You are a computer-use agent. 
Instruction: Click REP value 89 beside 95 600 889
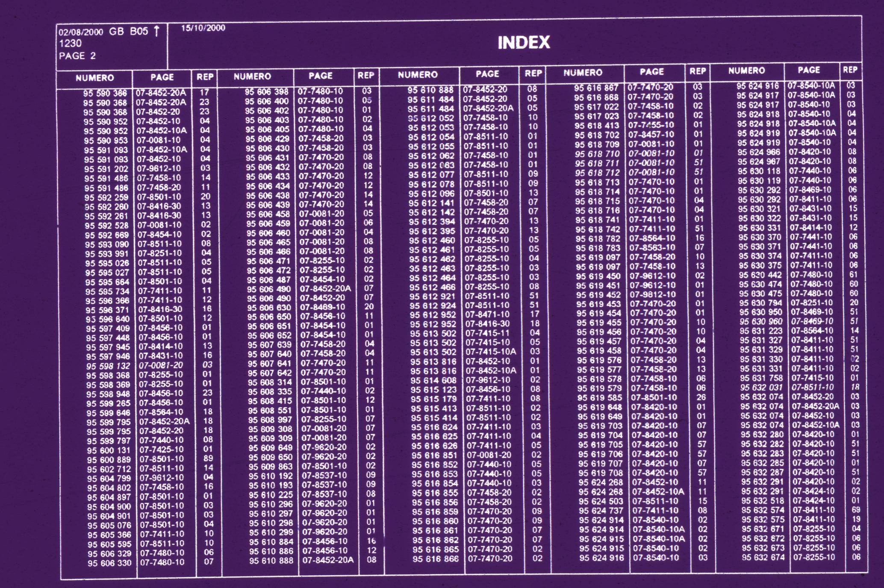(208, 458)
